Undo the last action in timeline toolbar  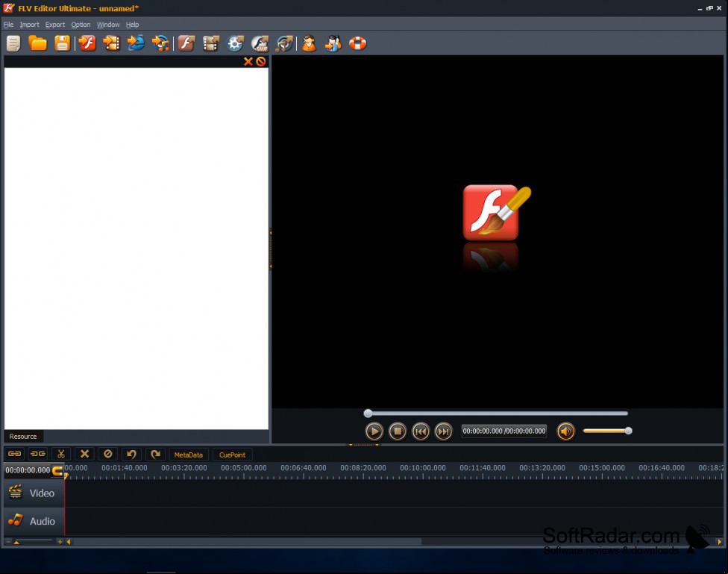coord(131,454)
